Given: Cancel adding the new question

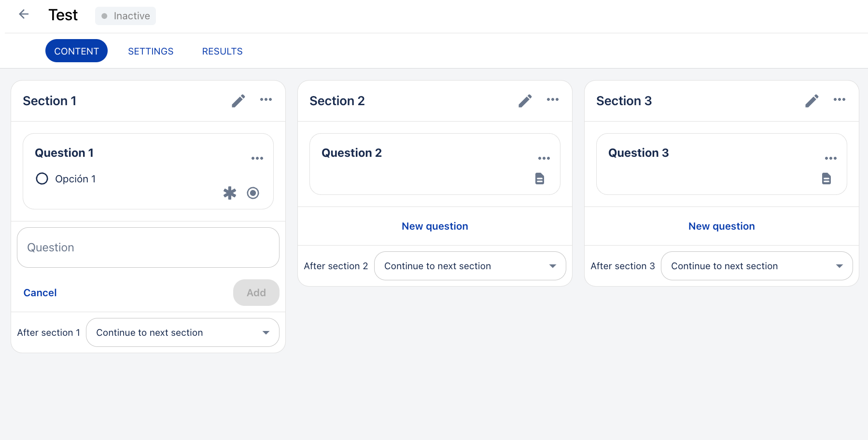Looking at the screenshot, I should (x=40, y=293).
